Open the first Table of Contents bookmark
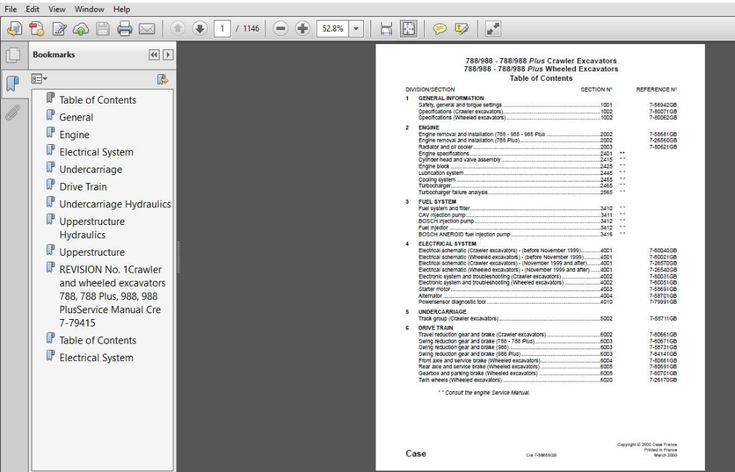This screenshot has height=472, width=735. point(98,100)
